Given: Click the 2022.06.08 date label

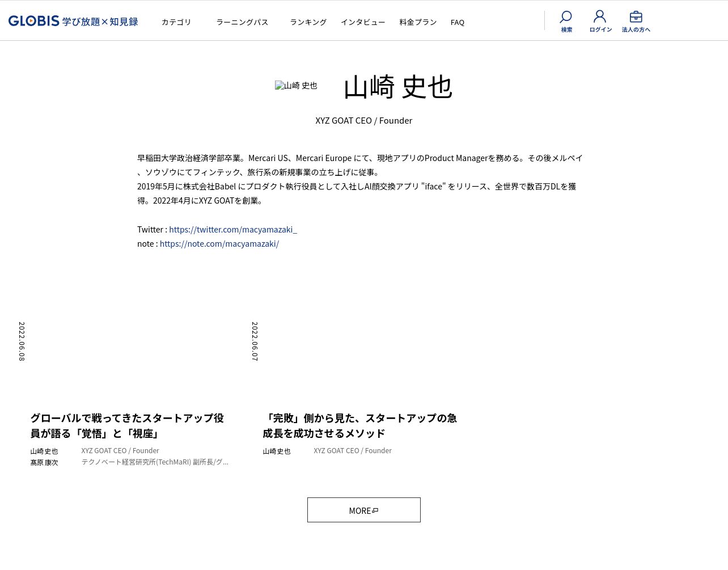Looking at the screenshot, I should pyautogui.click(x=22, y=341).
